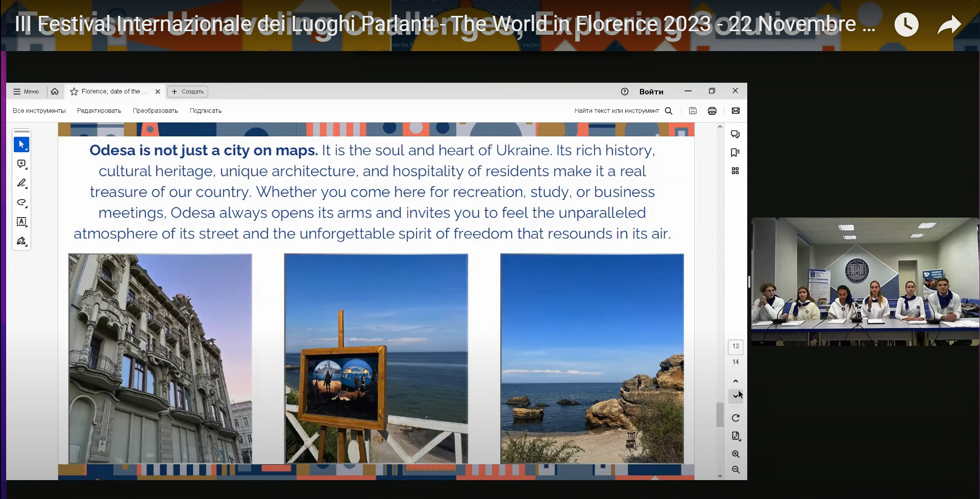
Task: Click the add comment tool
Action: click(21, 164)
